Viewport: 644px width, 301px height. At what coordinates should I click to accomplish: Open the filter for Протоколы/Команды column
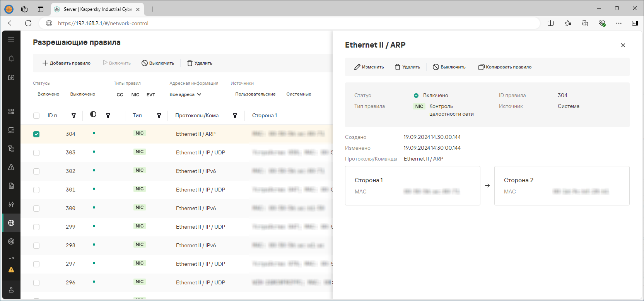[235, 116]
